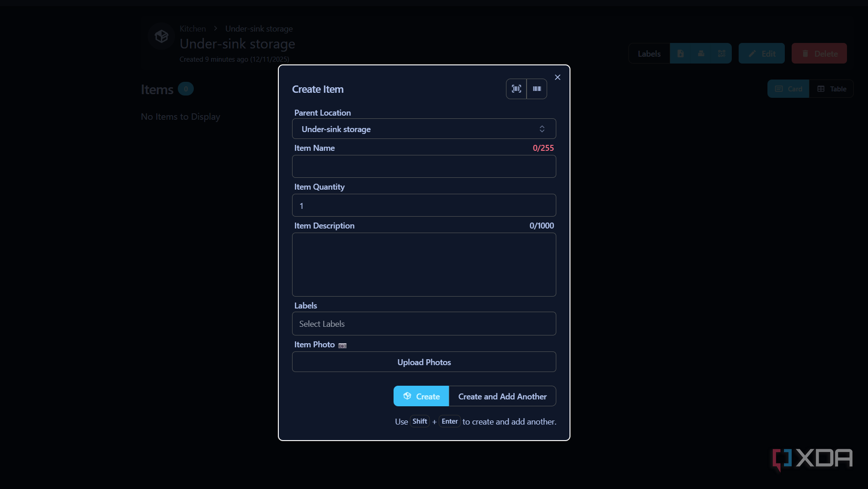This screenshot has height=489, width=868.
Task: Click into the Item Quantity field
Action: coord(424,205)
